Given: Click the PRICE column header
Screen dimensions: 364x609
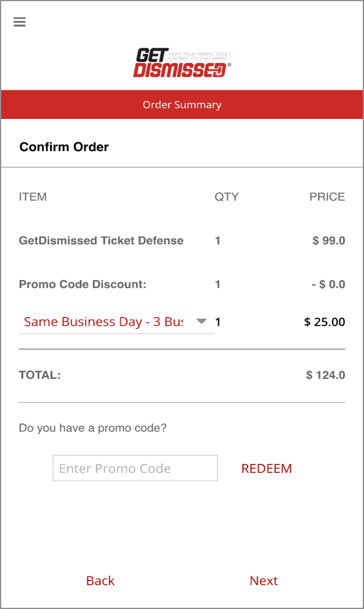Looking at the screenshot, I should (327, 197).
